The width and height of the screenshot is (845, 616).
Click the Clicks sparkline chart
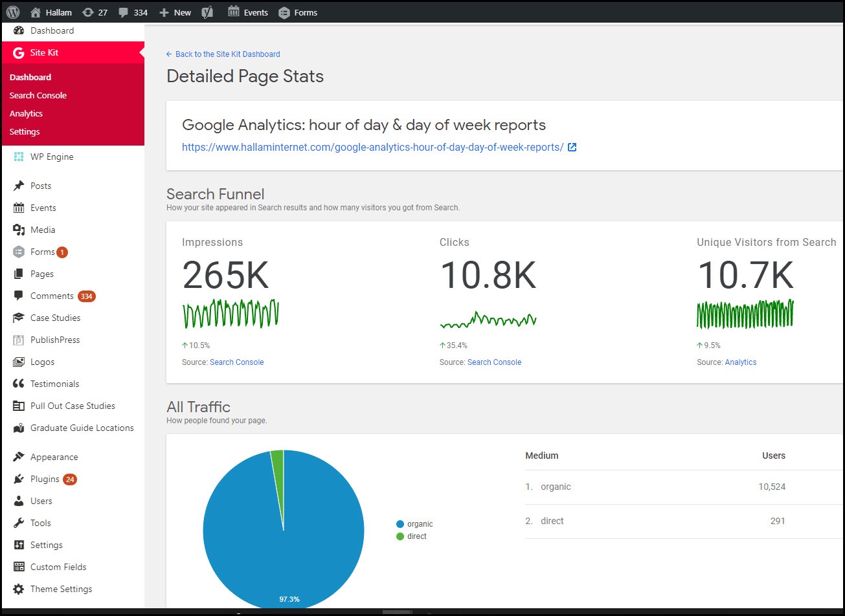pos(488,320)
